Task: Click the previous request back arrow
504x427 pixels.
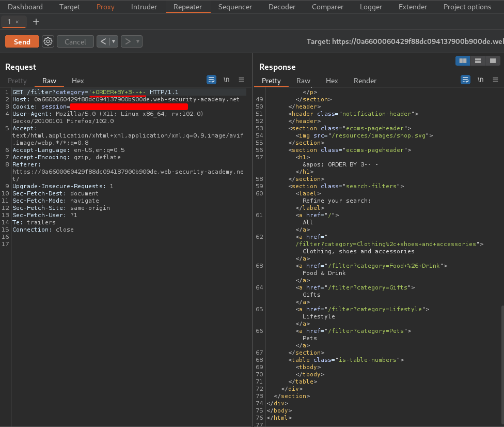Action: [103, 41]
